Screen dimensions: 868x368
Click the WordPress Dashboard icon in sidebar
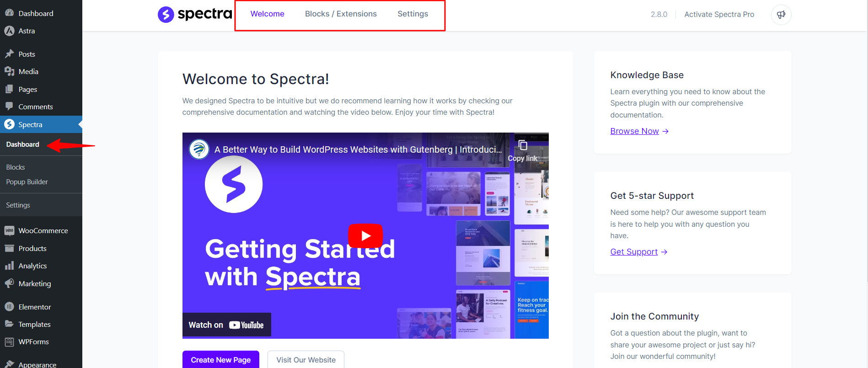coord(9,13)
